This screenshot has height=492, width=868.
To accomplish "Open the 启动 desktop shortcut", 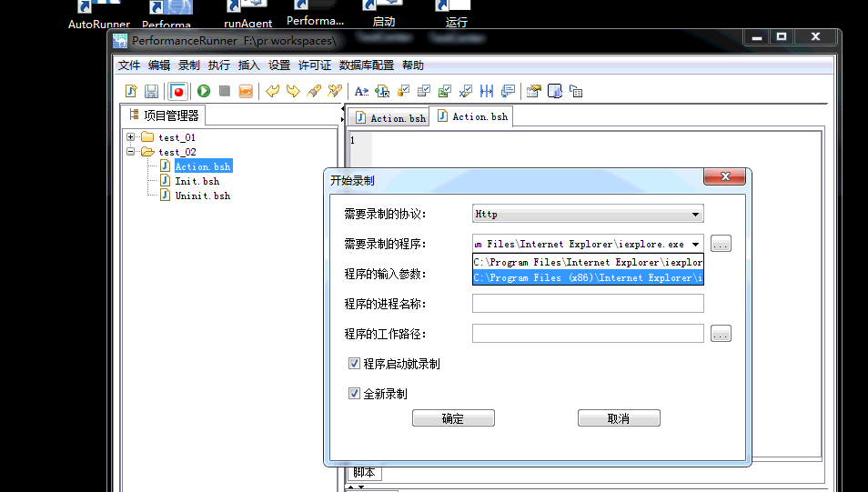I will tap(384, 14).
